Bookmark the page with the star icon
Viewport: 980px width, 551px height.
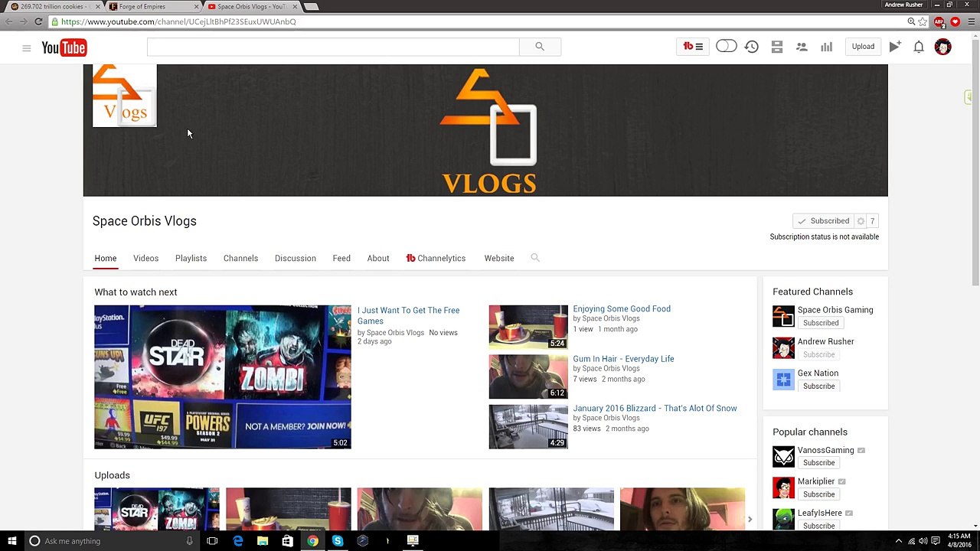923,21
